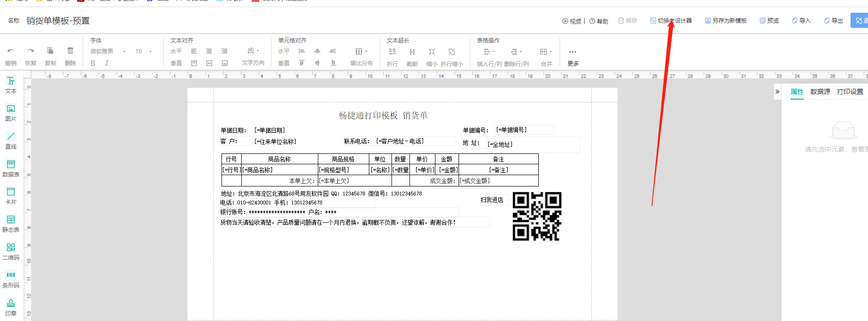Select the 卡片 card tool
Image resolution: width=868 pixels, height=321 pixels.
pos(11,196)
